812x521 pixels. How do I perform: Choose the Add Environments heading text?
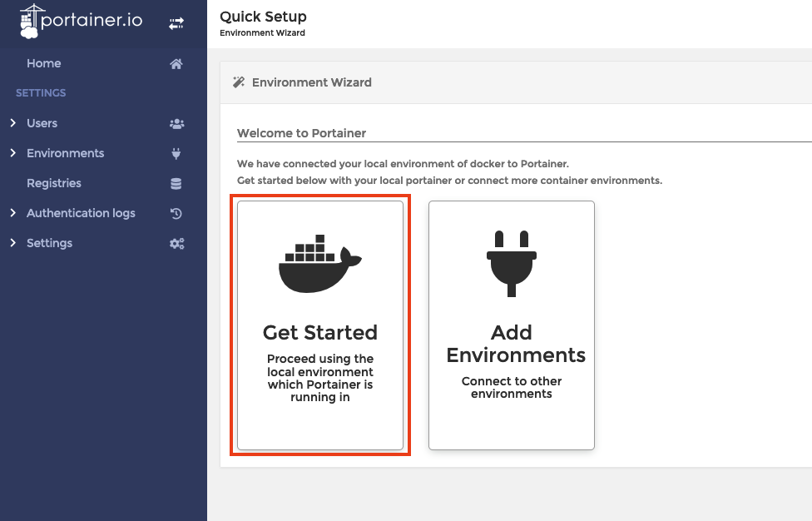pos(515,344)
